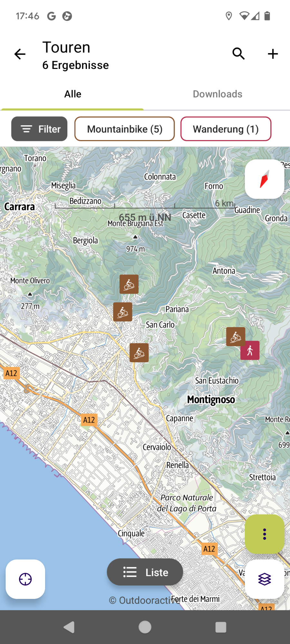Screen dimensions: 290x644
Task: Open the map layers button
Action: point(265,579)
